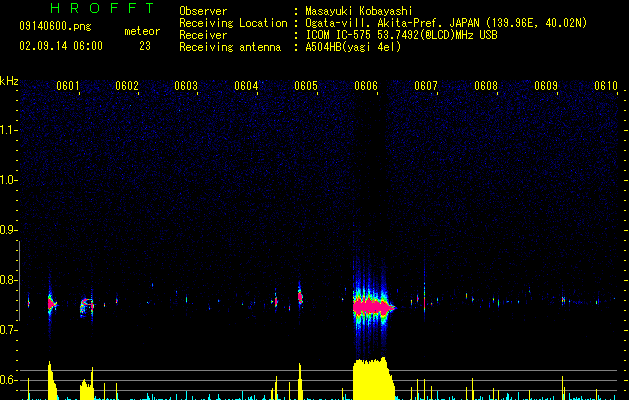Click the 0601 time marker
Viewport: 629px width, 400px height.
click(67, 86)
